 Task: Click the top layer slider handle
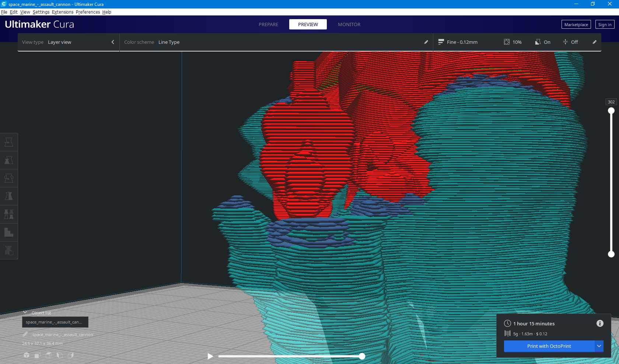coord(611,111)
